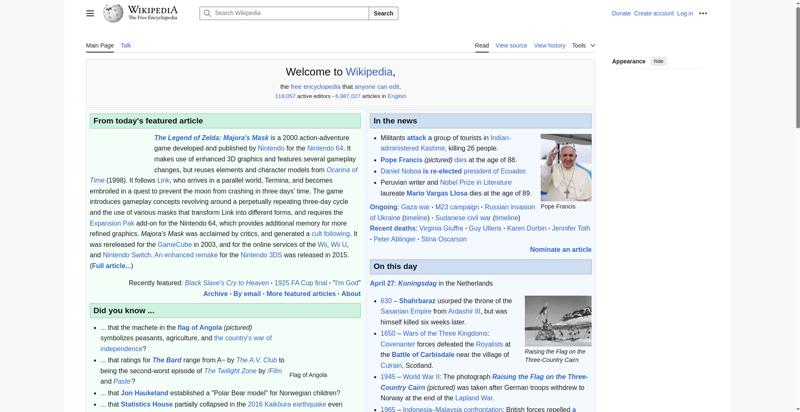Expand the Tools dropdown
This screenshot has height=412, width=800.
(x=583, y=45)
